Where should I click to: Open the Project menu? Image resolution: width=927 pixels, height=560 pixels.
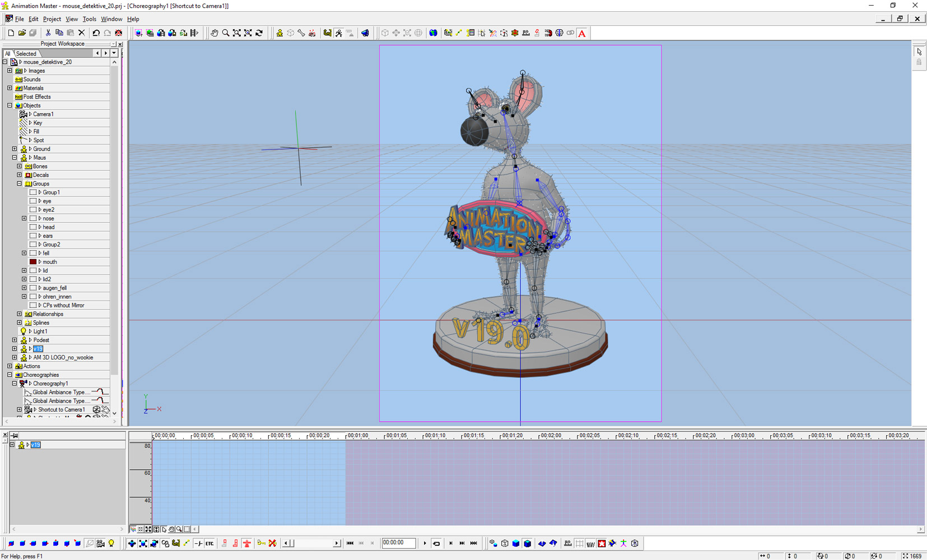(52, 19)
